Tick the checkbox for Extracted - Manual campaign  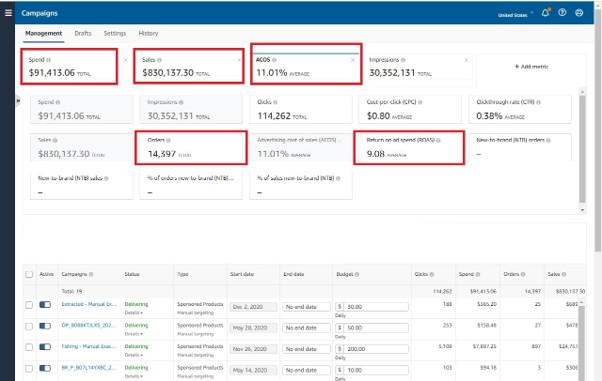point(29,305)
